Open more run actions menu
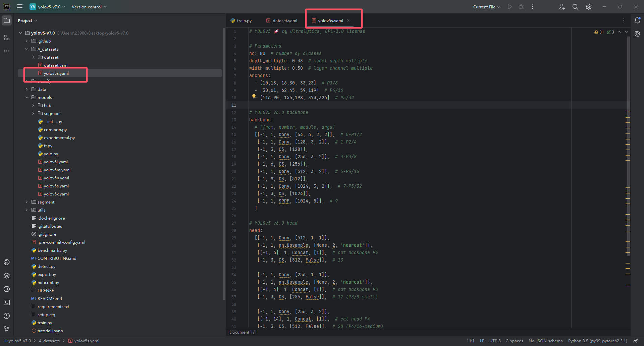Screen dimensions: 644x346 pyautogui.click(x=533, y=7)
